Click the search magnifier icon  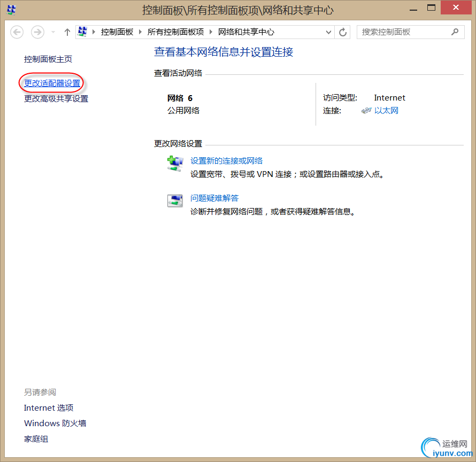tap(455, 32)
